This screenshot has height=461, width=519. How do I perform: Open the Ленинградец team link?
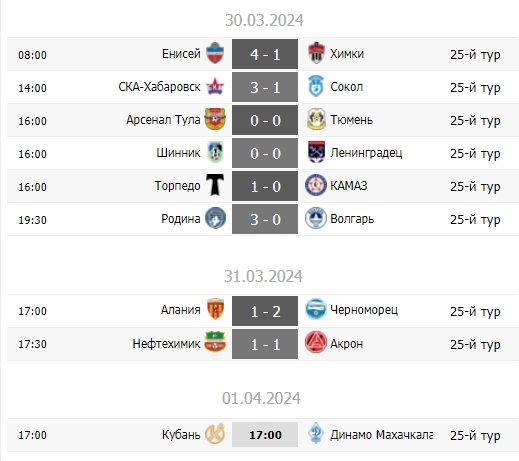tap(366, 153)
